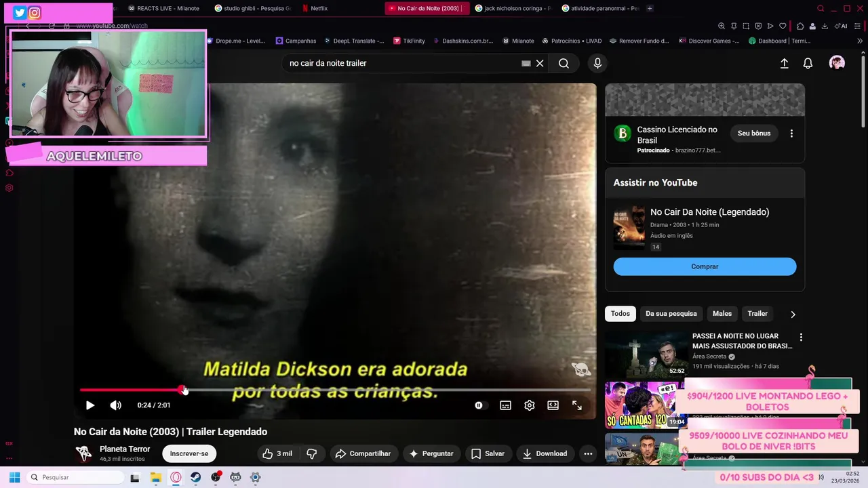868x488 pixels.
Task: Like the trailer video, 3 mil
Action: click(277, 453)
